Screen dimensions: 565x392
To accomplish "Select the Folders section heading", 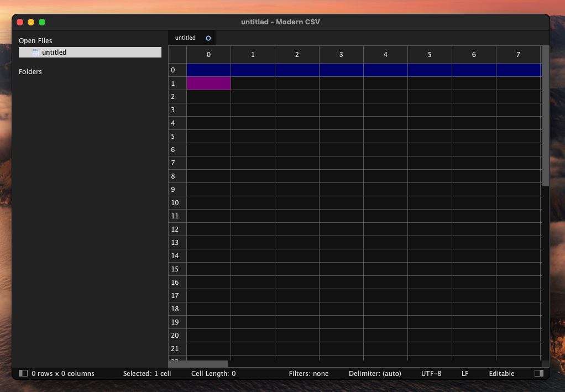I will coord(30,72).
